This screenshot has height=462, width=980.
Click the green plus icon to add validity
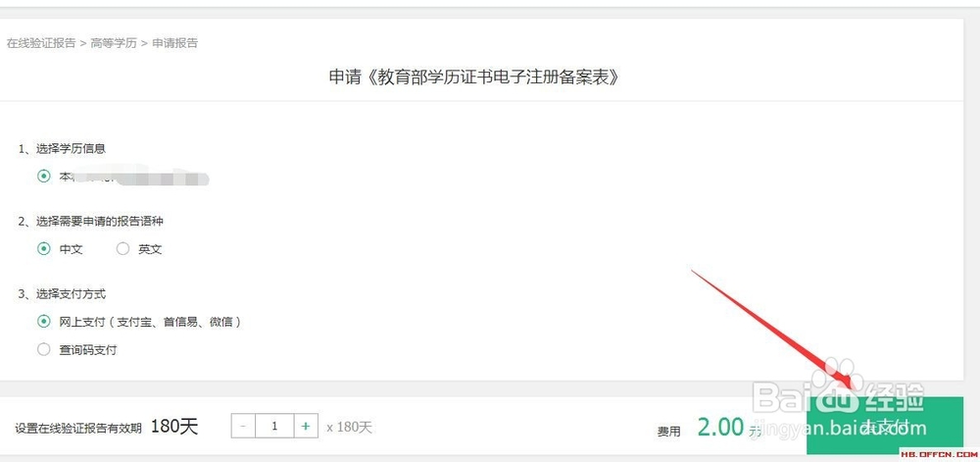click(x=306, y=427)
